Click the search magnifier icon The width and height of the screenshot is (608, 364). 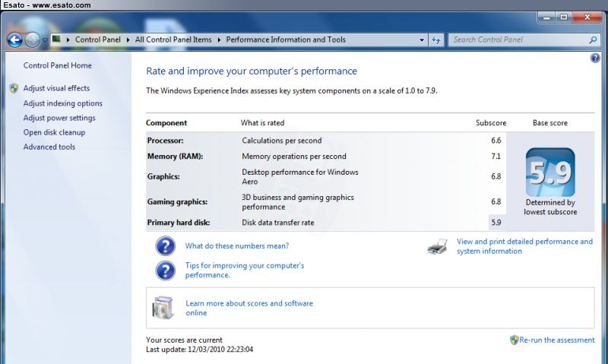(593, 40)
